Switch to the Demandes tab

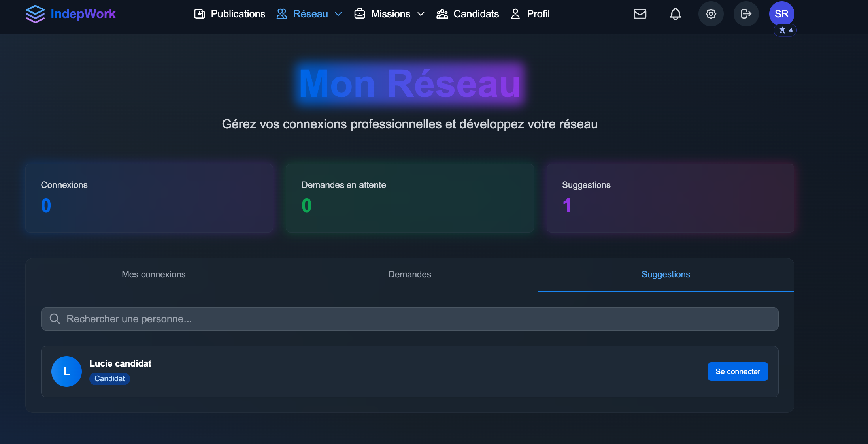[409, 274]
